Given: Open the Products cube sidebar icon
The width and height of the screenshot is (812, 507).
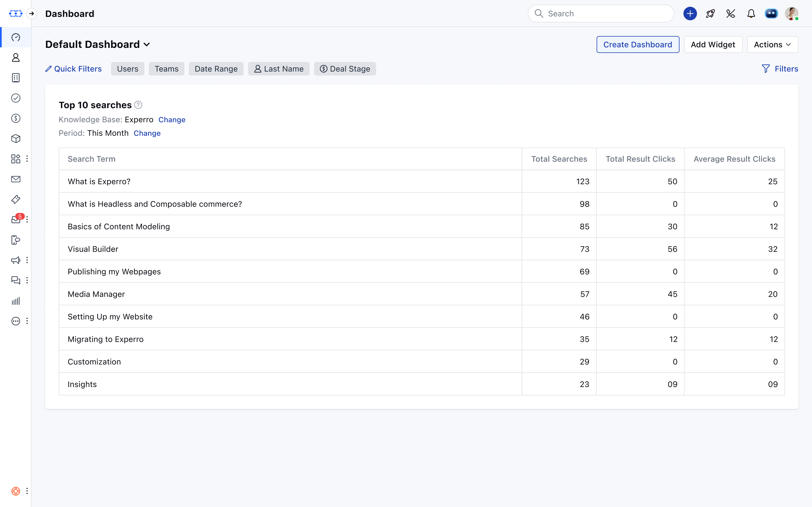Looking at the screenshot, I should [16, 139].
